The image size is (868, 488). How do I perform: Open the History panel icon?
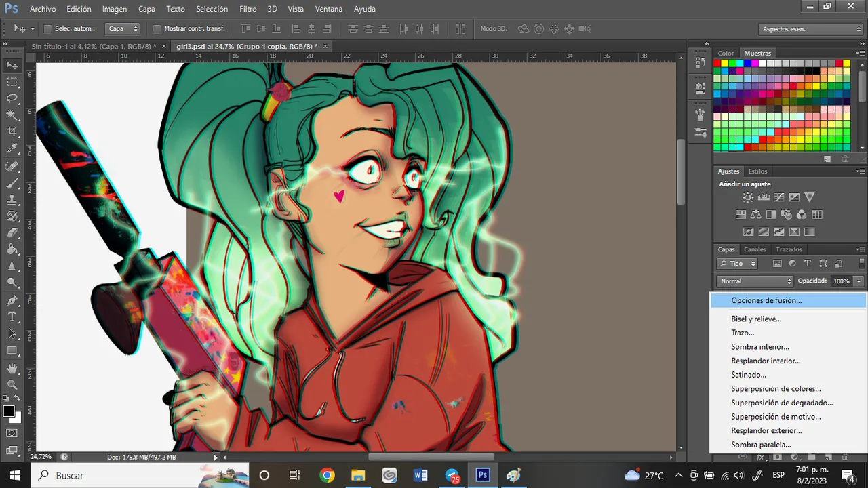coord(701,62)
